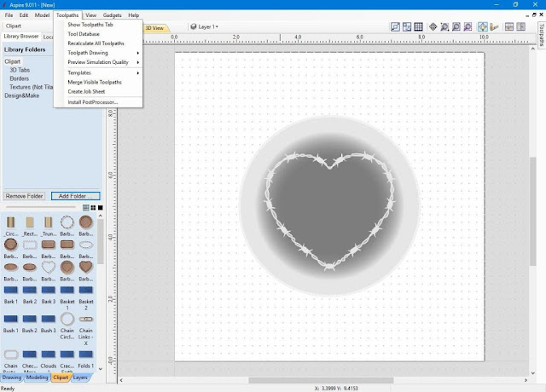
Task: Open the Gadgets menu
Action: coord(112,15)
